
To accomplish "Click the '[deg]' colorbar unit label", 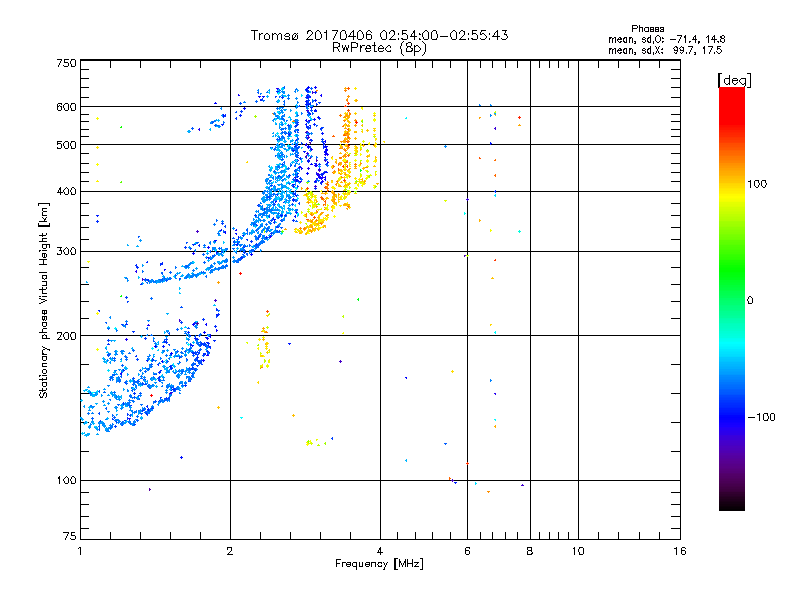I will click(734, 80).
